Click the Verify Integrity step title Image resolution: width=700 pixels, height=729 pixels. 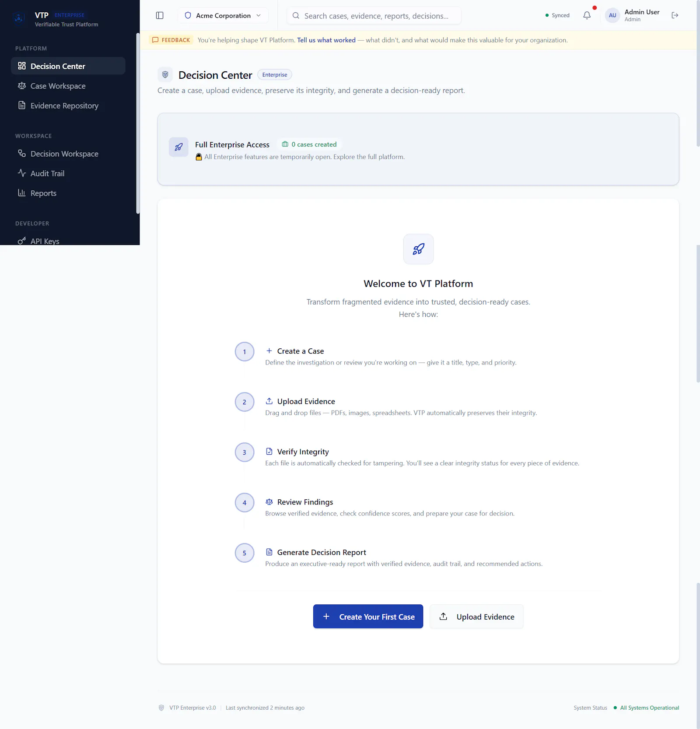pos(303,452)
